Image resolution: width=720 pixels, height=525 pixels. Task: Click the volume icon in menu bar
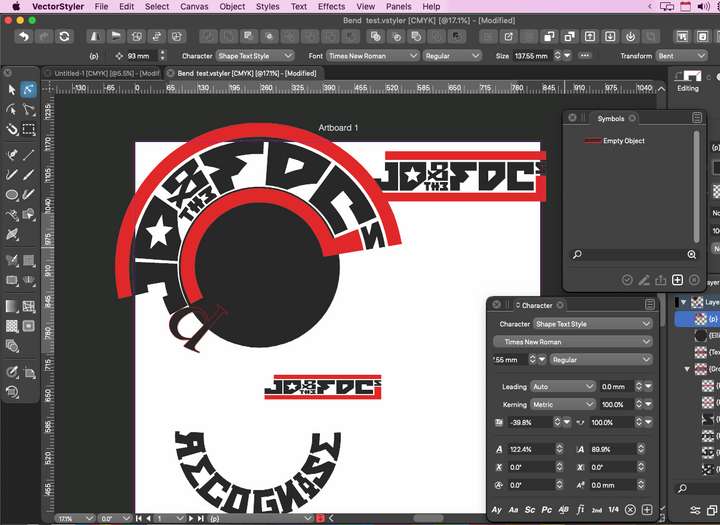(703, 6)
